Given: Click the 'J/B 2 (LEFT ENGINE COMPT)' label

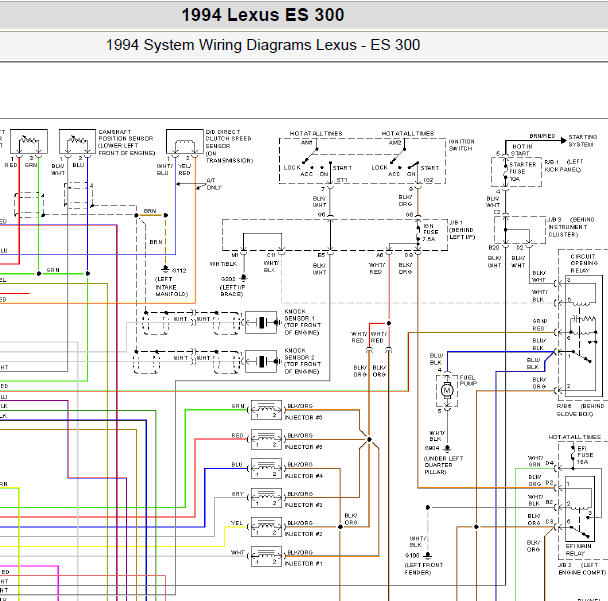Looking at the screenshot, I should pyautogui.click(x=582, y=569).
